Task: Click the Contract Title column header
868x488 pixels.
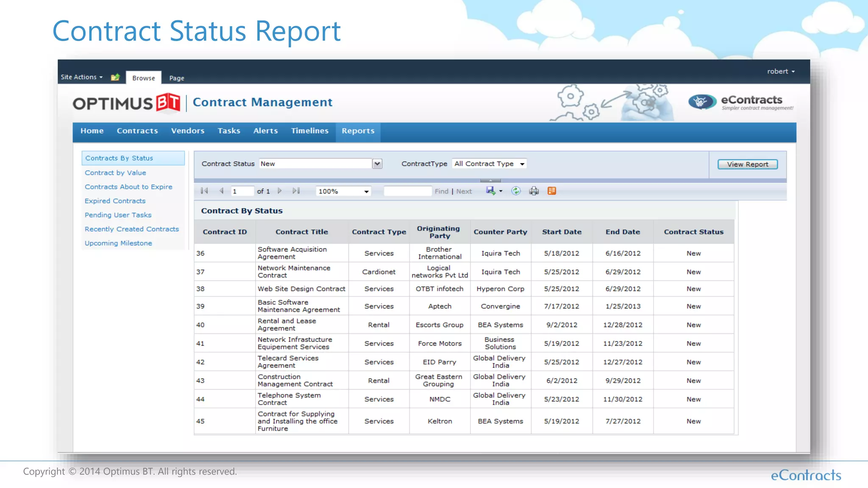Action: 302,232
